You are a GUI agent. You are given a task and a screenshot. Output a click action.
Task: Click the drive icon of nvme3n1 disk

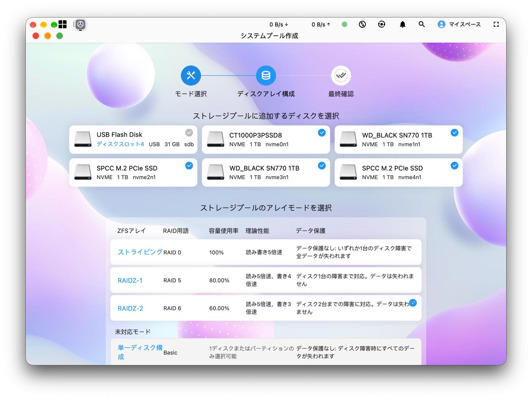click(215, 172)
